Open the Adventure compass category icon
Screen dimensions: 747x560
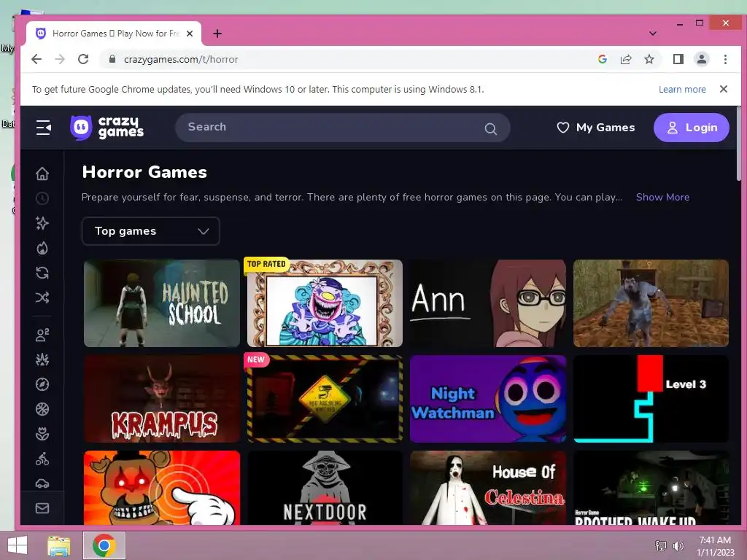42,384
